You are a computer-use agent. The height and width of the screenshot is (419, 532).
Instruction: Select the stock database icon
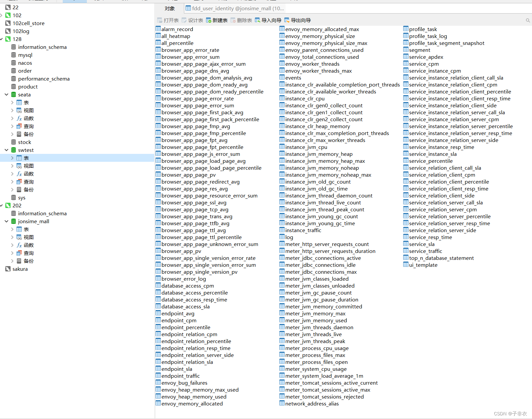pyautogui.click(x=14, y=142)
